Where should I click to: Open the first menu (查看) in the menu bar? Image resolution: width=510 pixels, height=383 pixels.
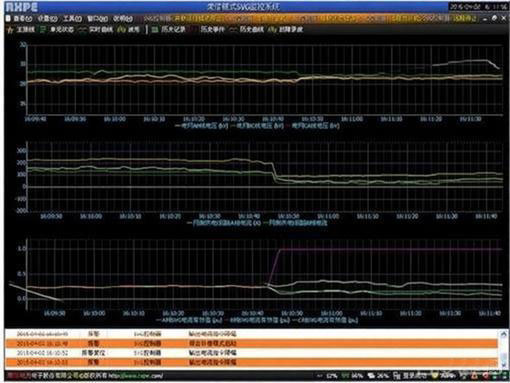pos(23,19)
